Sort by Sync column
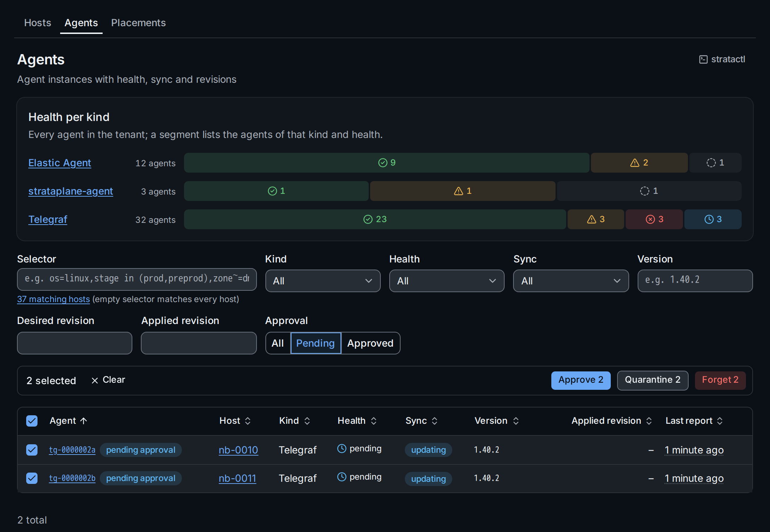The image size is (770, 532). point(421,421)
